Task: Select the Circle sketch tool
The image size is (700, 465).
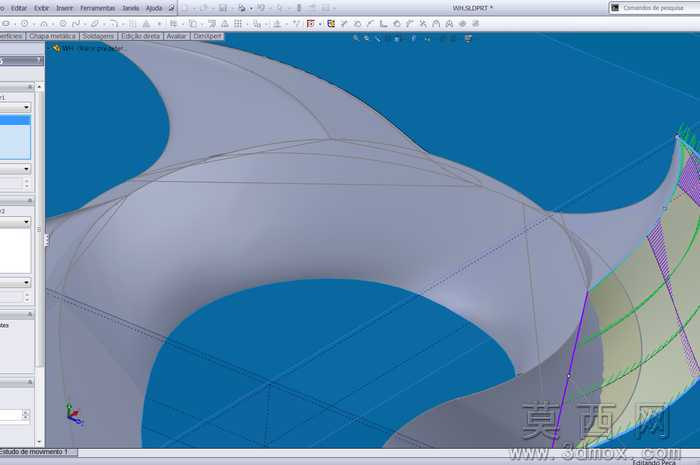Action: tap(25, 24)
